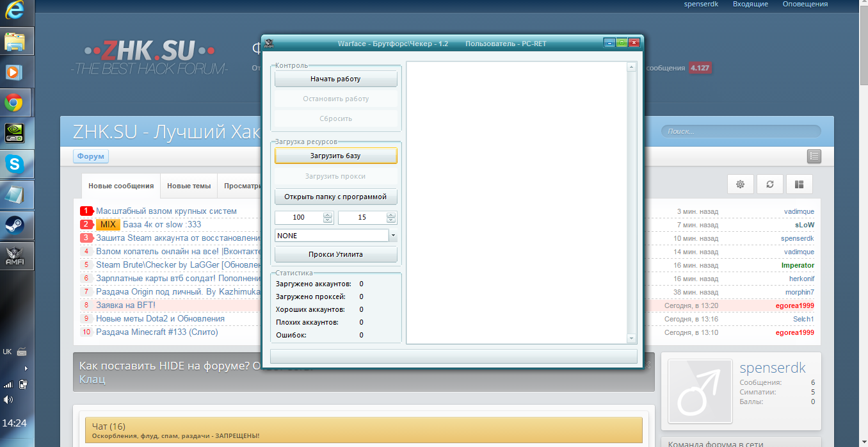
Task: Open the 'Форум' breadcrumb button
Action: [x=91, y=156]
